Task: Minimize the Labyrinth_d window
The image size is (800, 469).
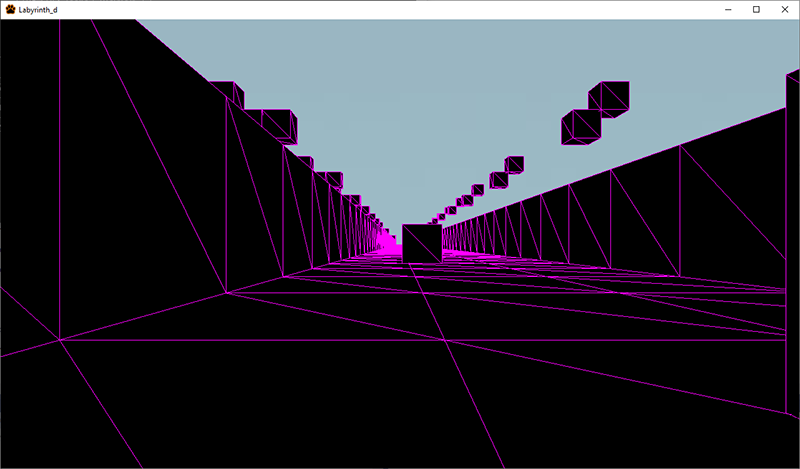Action: (728, 10)
